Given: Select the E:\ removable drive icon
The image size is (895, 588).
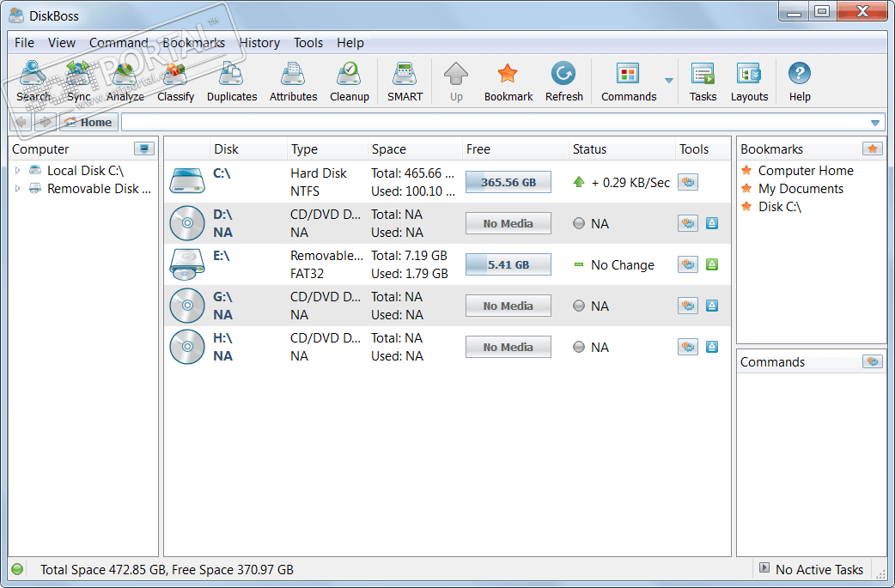Looking at the screenshot, I should [x=186, y=264].
